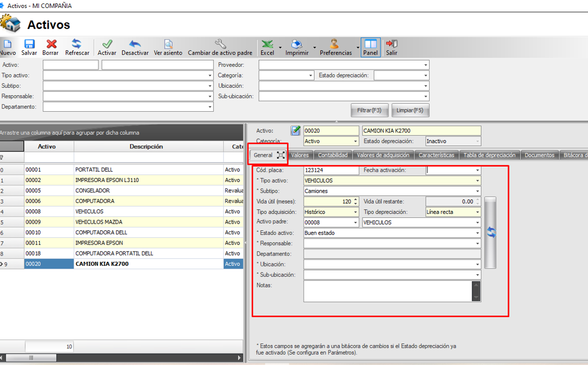This screenshot has height=365, width=588.
Task: Click the Activar green checkmark icon
Action: pyautogui.click(x=107, y=44)
